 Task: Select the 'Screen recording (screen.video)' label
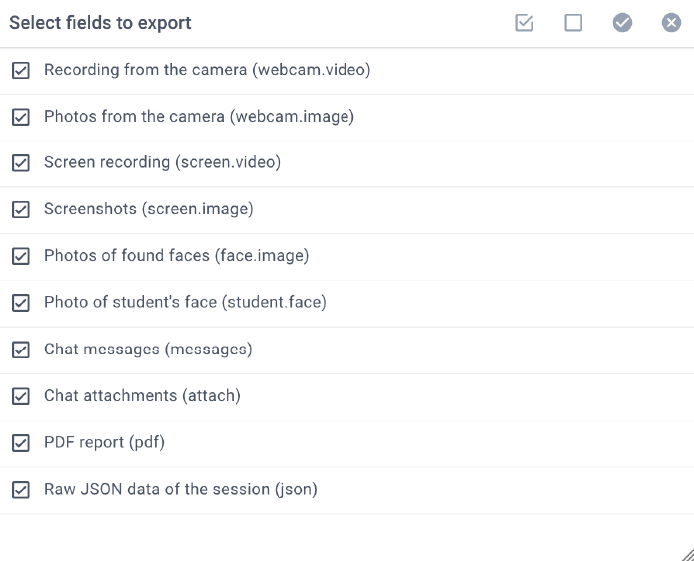162,163
